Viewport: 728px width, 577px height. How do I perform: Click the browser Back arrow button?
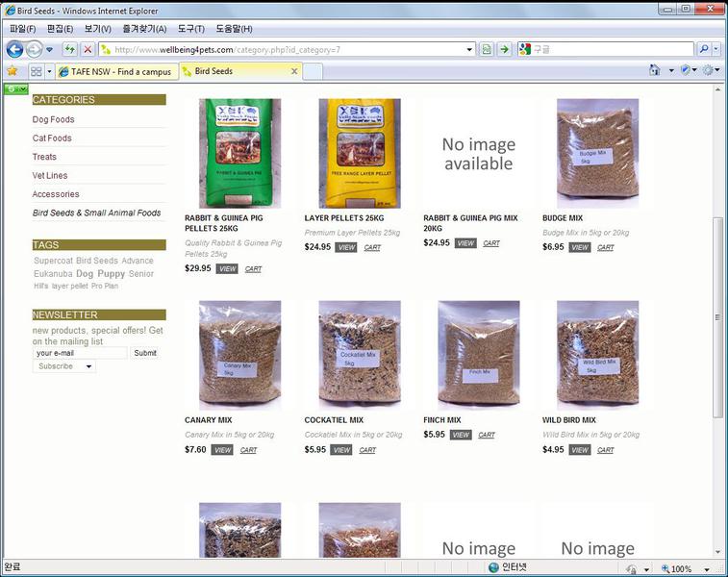tap(14, 49)
